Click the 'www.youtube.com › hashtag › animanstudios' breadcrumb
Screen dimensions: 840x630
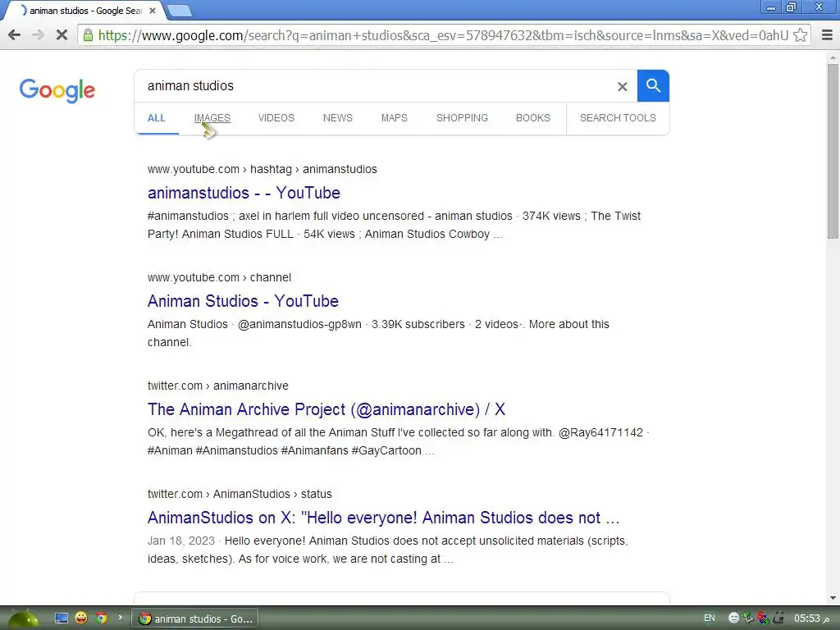coord(262,169)
